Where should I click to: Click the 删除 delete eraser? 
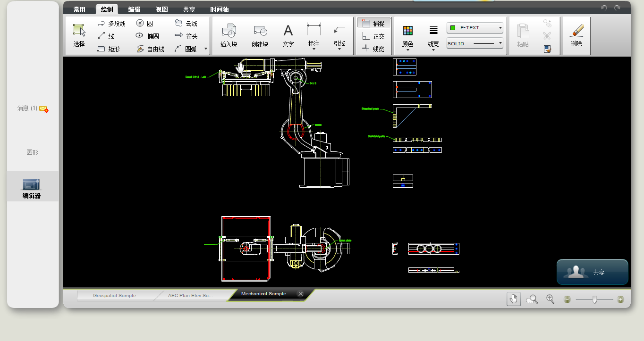576,36
